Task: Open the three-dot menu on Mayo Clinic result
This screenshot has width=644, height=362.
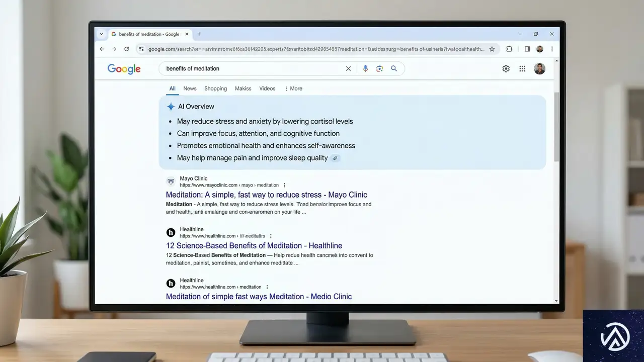Action: tap(284, 185)
